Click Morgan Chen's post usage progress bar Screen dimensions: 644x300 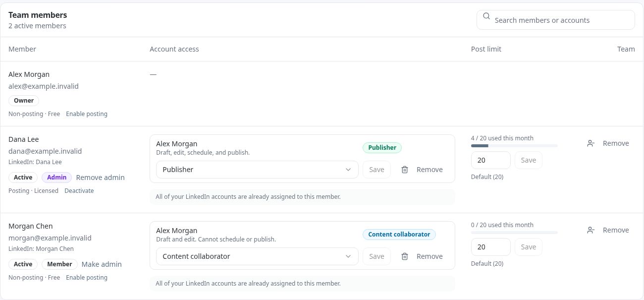[514, 233]
